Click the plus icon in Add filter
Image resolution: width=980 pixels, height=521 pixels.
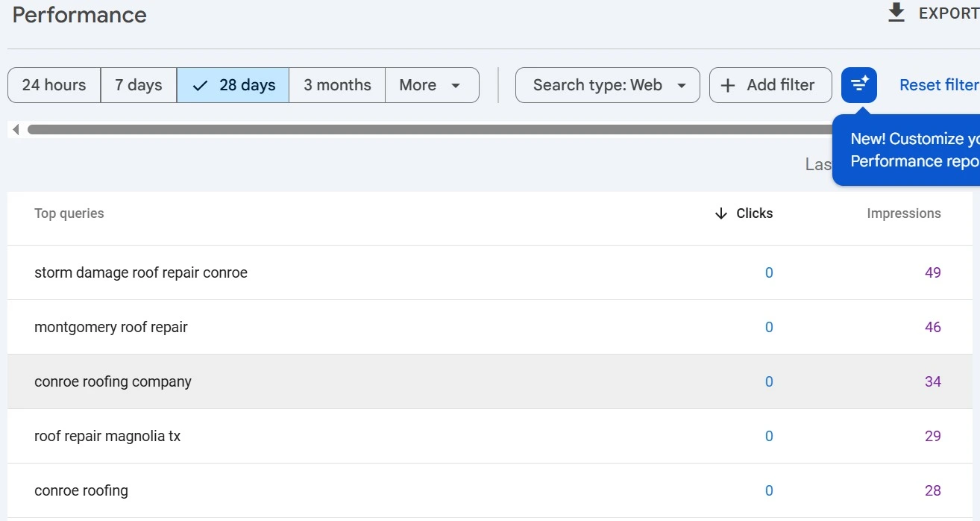coord(729,85)
